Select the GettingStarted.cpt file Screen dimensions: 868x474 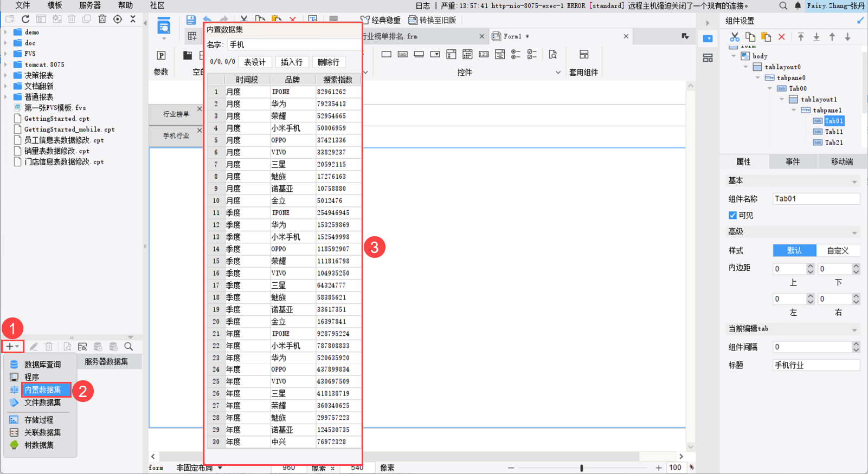[x=57, y=119]
